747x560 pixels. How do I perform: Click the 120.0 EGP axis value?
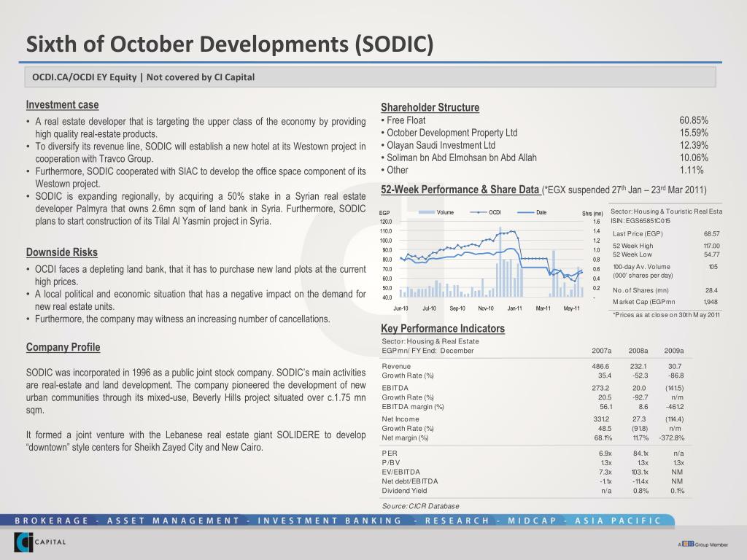[x=386, y=222]
